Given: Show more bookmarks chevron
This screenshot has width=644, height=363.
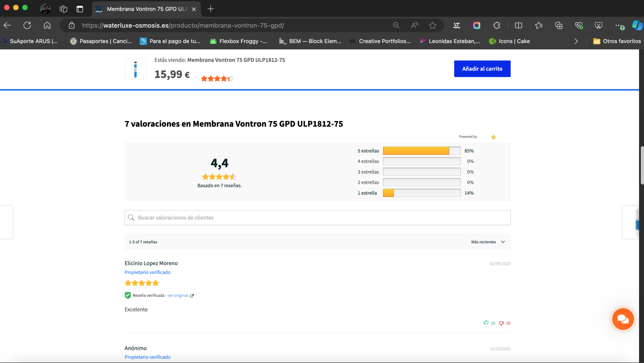Looking at the screenshot, I should 576,41.
